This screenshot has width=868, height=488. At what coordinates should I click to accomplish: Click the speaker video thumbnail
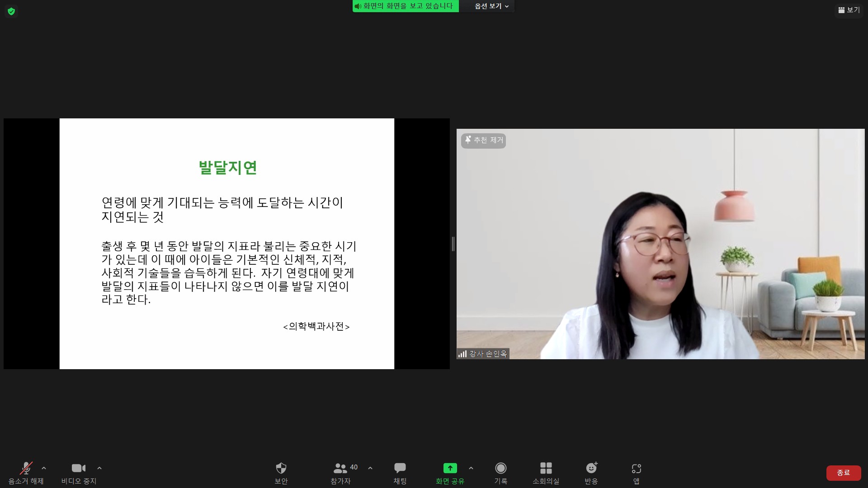pyautogui.click(x=660, y=244)
